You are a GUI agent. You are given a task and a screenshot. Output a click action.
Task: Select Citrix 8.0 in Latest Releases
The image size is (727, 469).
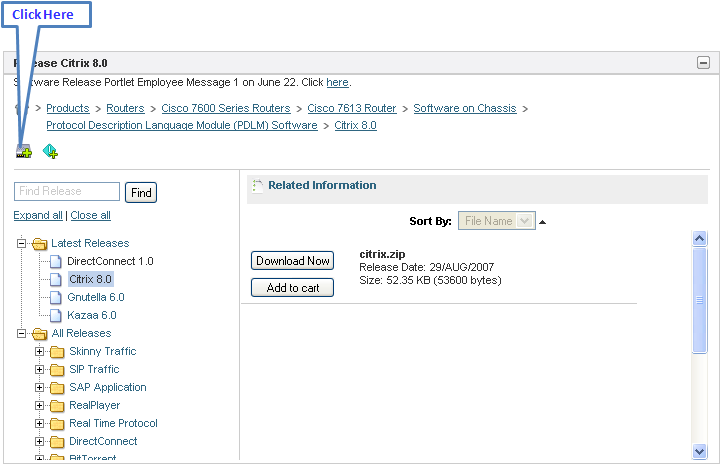click(x=90, y=279)
